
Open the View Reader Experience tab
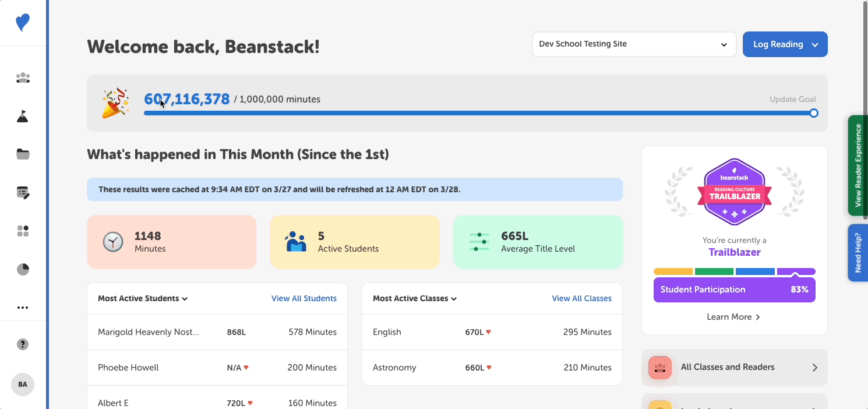859,166
